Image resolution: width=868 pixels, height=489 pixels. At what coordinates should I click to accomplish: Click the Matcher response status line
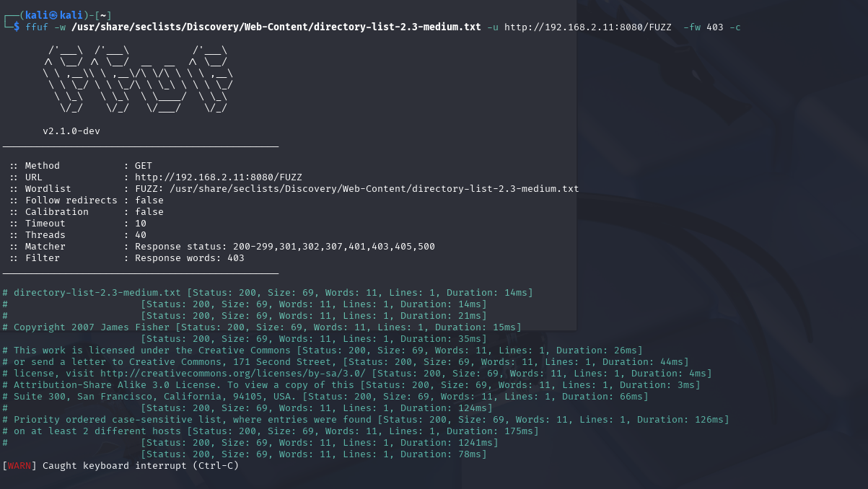coord(223,247)
